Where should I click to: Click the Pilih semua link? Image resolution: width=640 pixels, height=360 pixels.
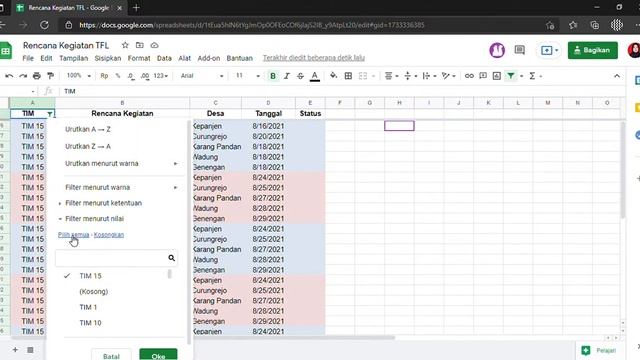coord(73,235)
